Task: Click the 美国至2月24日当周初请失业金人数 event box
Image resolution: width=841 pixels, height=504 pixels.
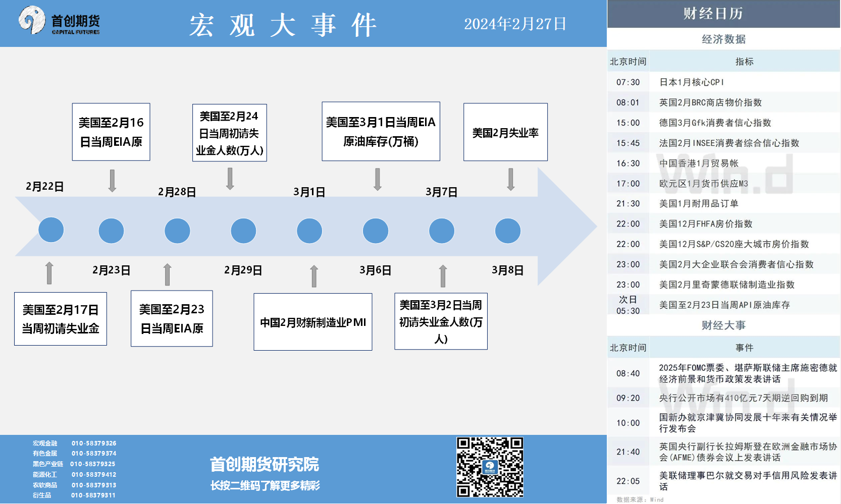Action: coord(230,133)
